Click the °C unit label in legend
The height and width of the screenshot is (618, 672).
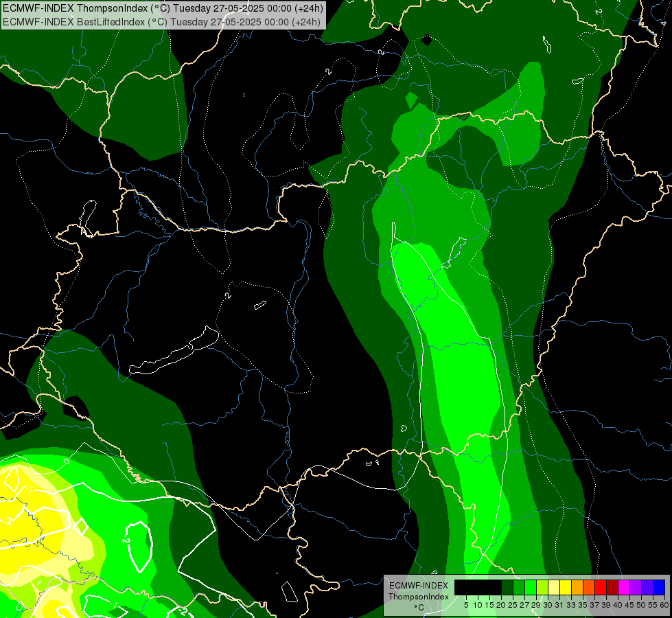[419, 607]
